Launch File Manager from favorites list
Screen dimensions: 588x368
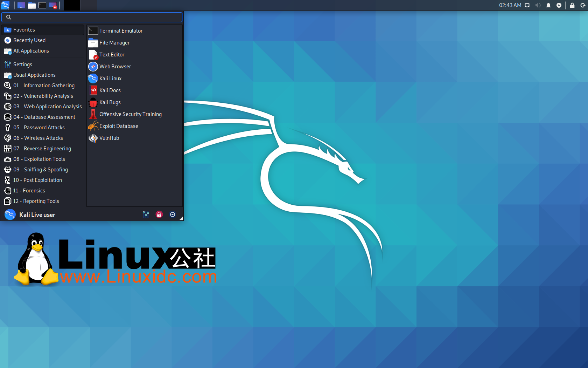[x=134, y=43]
